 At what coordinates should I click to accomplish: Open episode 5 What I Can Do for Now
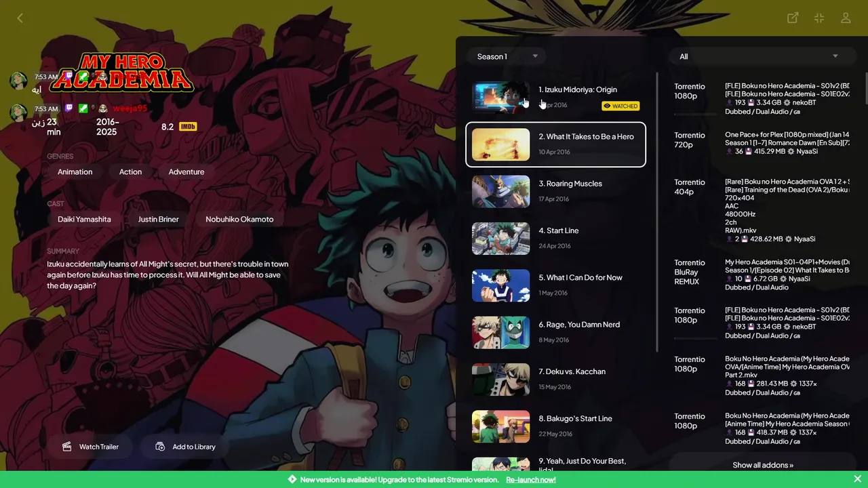point(556,285)
